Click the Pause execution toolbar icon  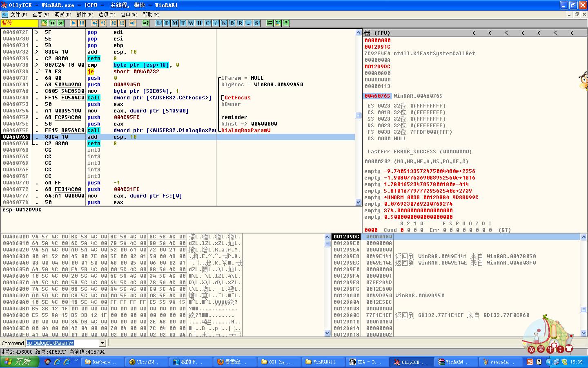[x=82, y=23]
